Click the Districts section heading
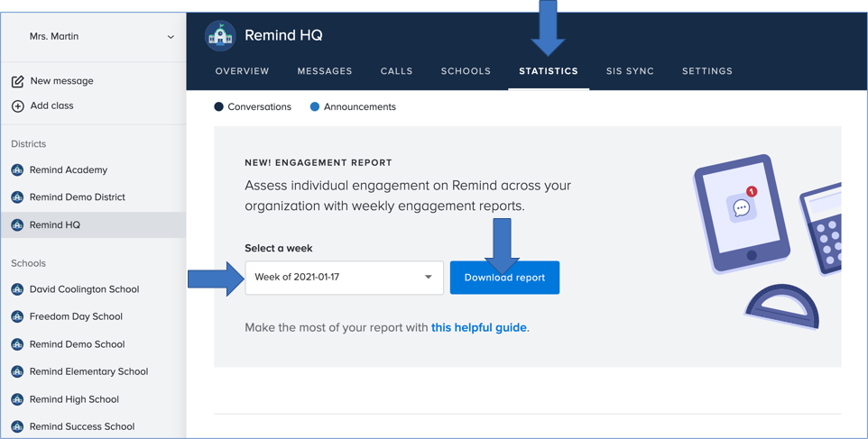This screenshot has height=439, width=868. [x=28, y=143]
